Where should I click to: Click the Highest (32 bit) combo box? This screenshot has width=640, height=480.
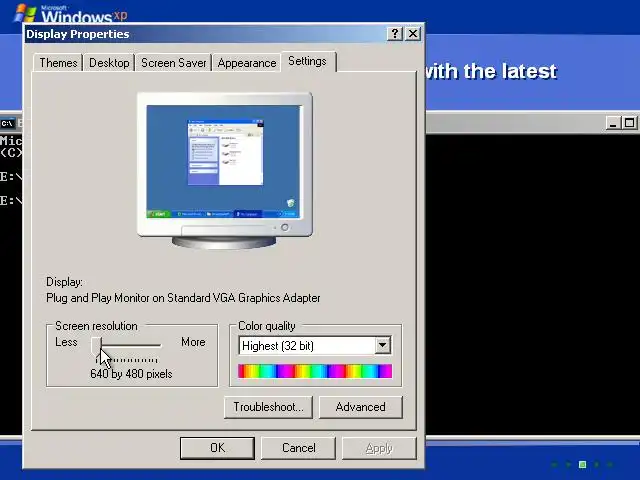click(315, 346)
